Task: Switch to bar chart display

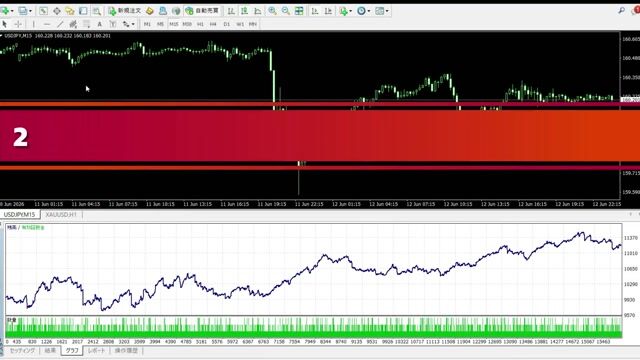Action: tap(231, 11)
